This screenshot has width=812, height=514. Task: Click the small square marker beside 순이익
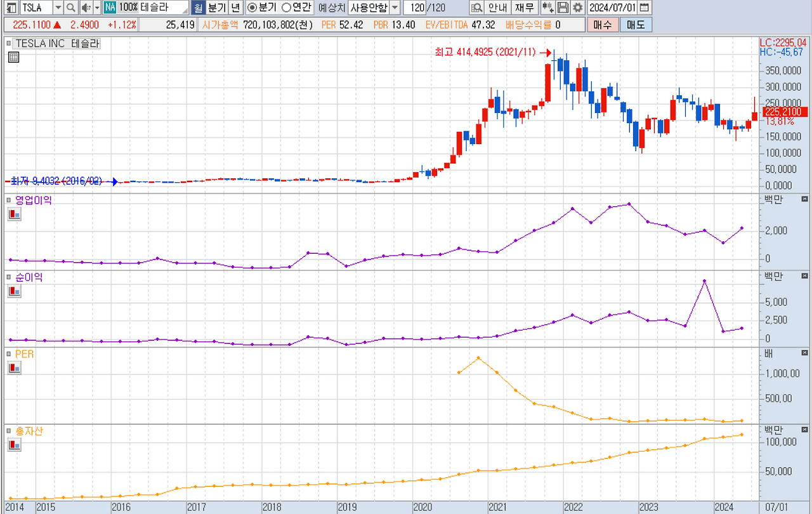(8, 277)
